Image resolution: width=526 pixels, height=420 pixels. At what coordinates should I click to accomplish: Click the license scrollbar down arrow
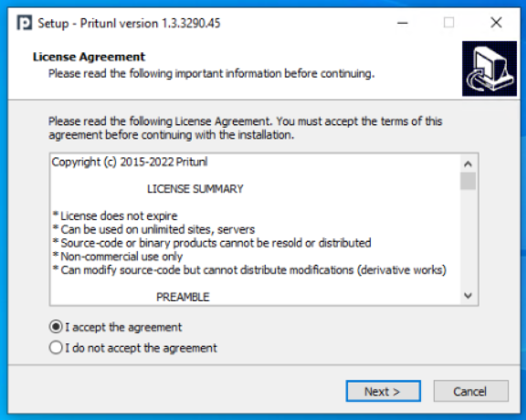tap(468, 296)
